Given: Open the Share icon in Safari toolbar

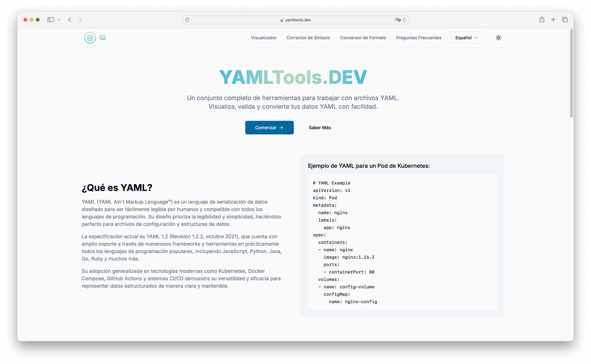Looking at the screenshot, I should click(542, 19).
